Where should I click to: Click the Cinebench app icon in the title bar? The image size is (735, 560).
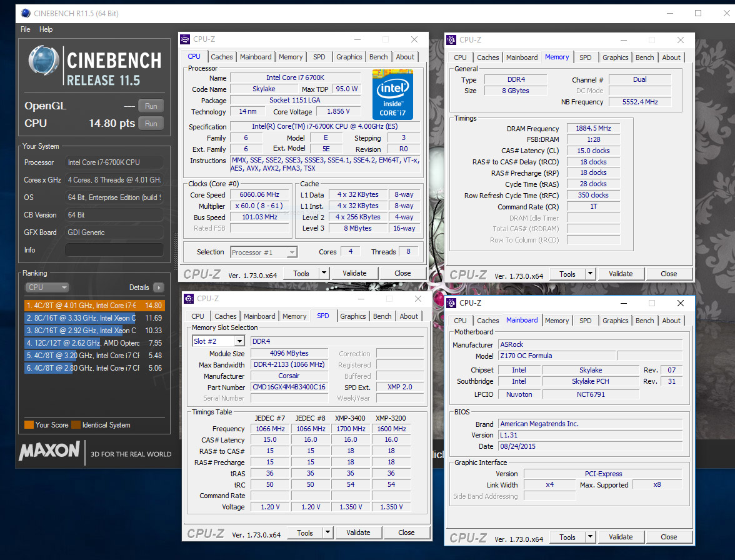[24, 13]
